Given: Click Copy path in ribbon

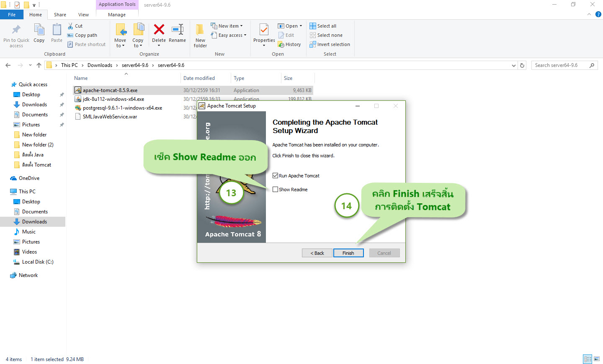Looking at the screenshot, I should tap(82, 35).
